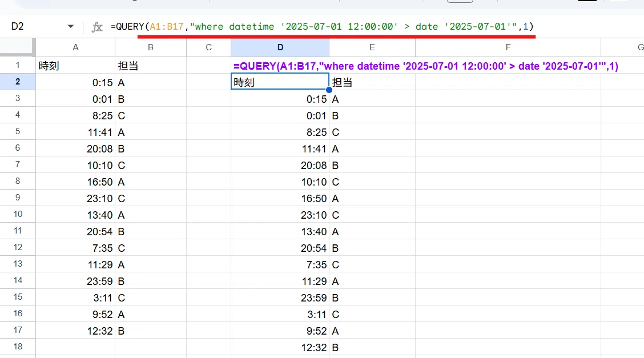
Task: Select row 1 header
Action: [18, 65]
